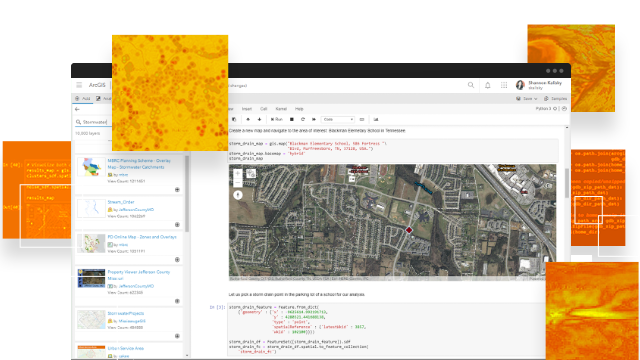Screen dimensions: 640x360
Task: Open the Save dropdown
Action: [x=527, y=99]
